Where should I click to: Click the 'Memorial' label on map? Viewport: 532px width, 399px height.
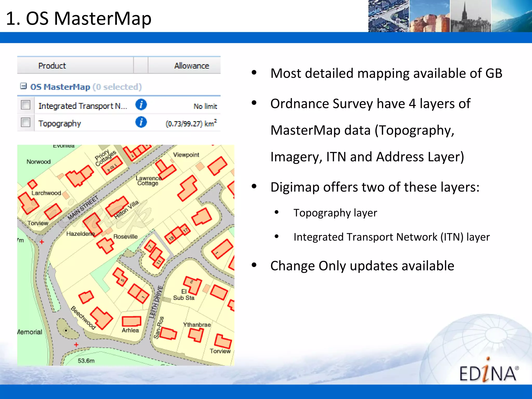point(30,332)
